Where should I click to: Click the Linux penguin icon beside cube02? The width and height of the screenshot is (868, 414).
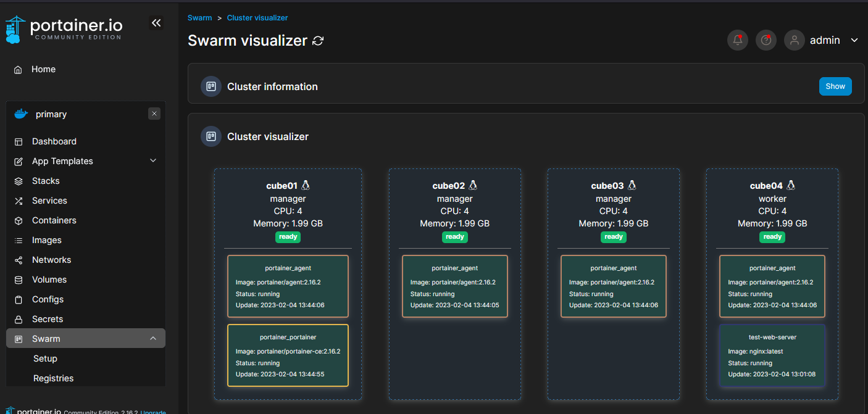tap(474, 185)
